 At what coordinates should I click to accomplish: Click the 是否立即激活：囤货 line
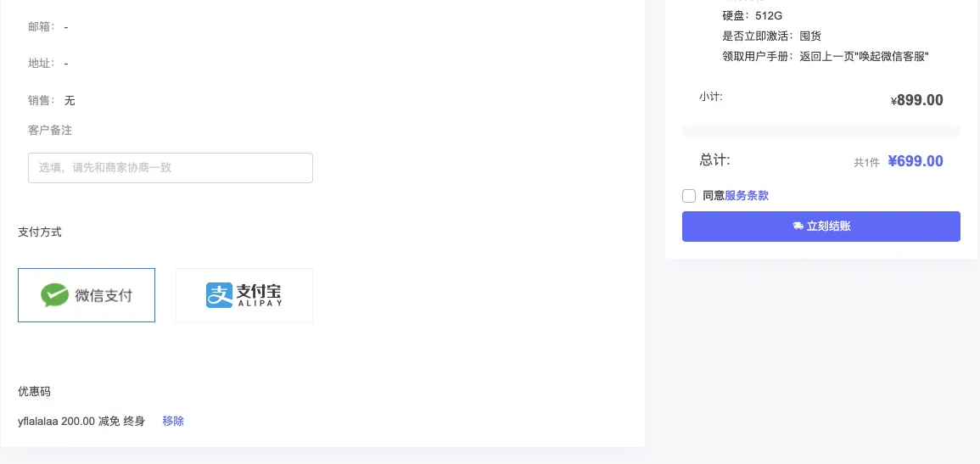(771, 36)
